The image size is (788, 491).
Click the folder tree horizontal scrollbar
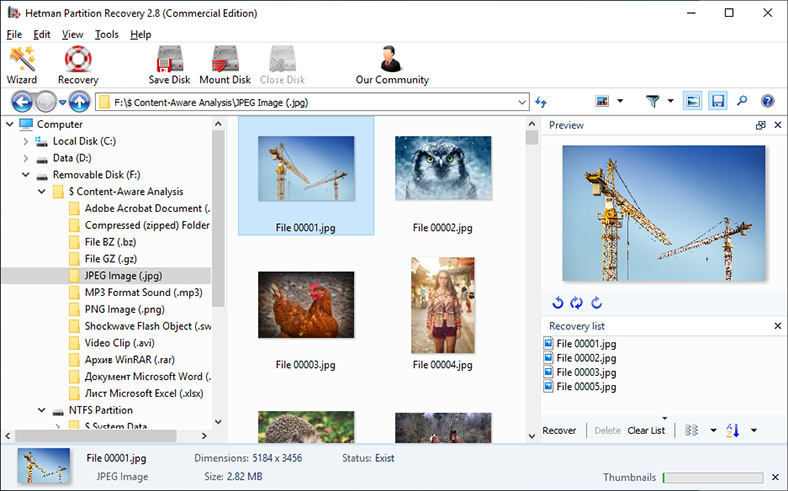tap(95, 436)
